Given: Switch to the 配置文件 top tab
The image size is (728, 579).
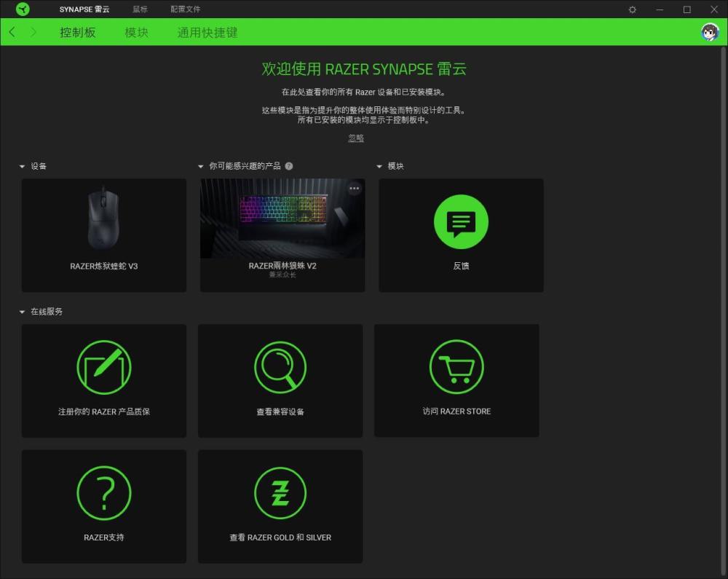Looking at the screenshot, I should tap(185, 9).
